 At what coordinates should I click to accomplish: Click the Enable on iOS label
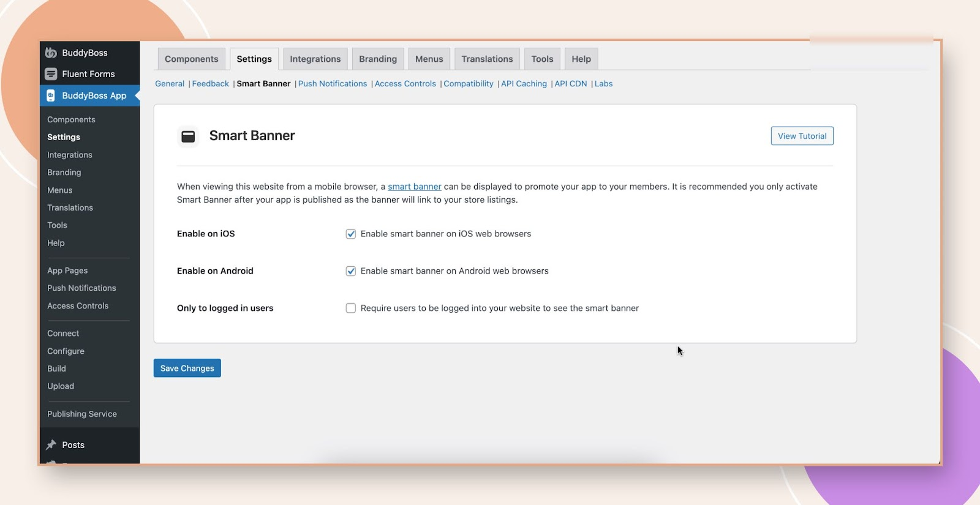point(206,234)
